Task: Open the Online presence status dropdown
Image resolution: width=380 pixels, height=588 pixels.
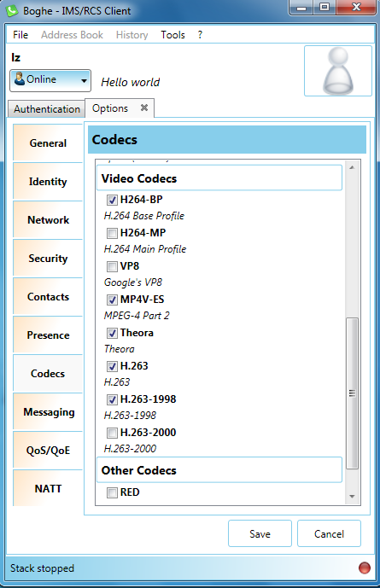Action: click(50, 80)
